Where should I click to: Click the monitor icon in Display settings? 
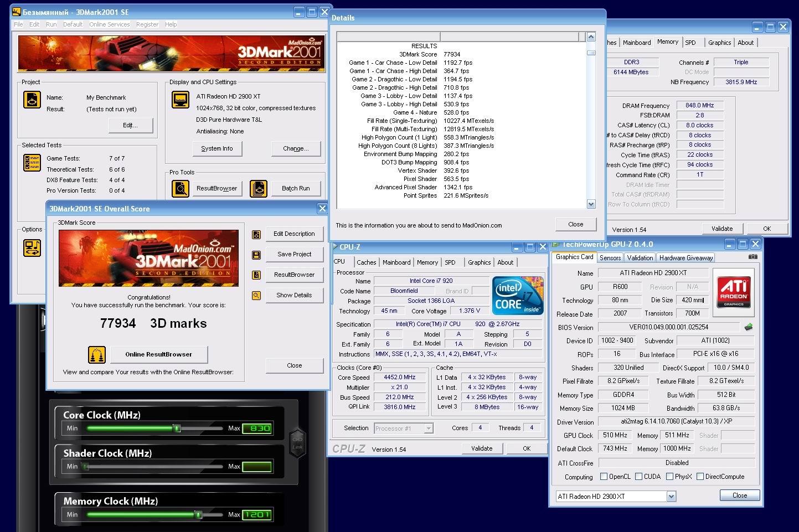[181, 100]
